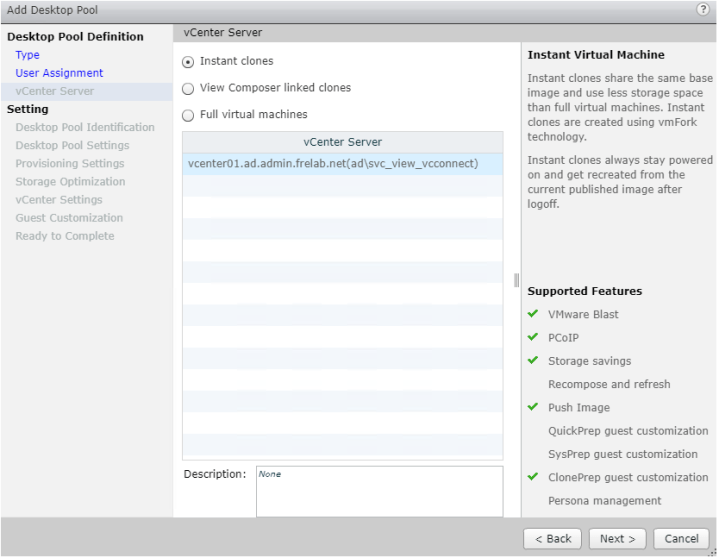Click the window resize grip corner
Image resolution: width=719 pixels, height=558 pixels.
pos(713,553)
